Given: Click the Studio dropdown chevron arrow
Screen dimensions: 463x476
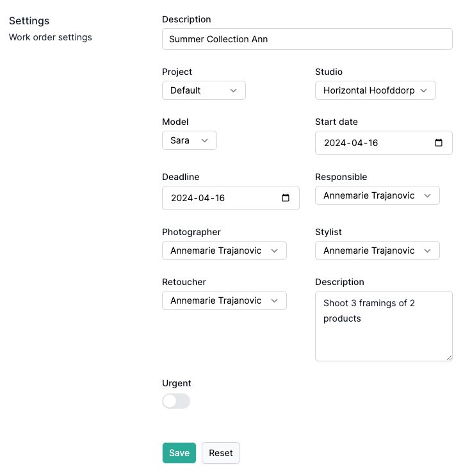Looking at the screenshot, I should 423,90.
